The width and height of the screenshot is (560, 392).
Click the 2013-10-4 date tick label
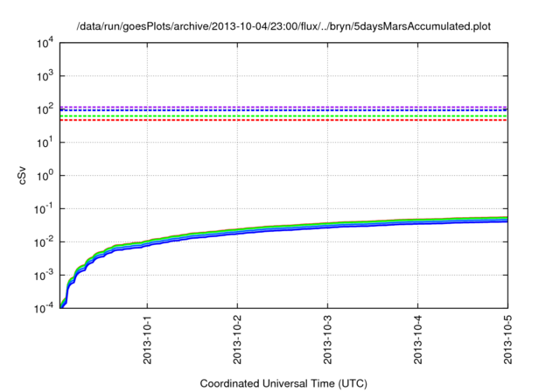[x=418, y=339]
